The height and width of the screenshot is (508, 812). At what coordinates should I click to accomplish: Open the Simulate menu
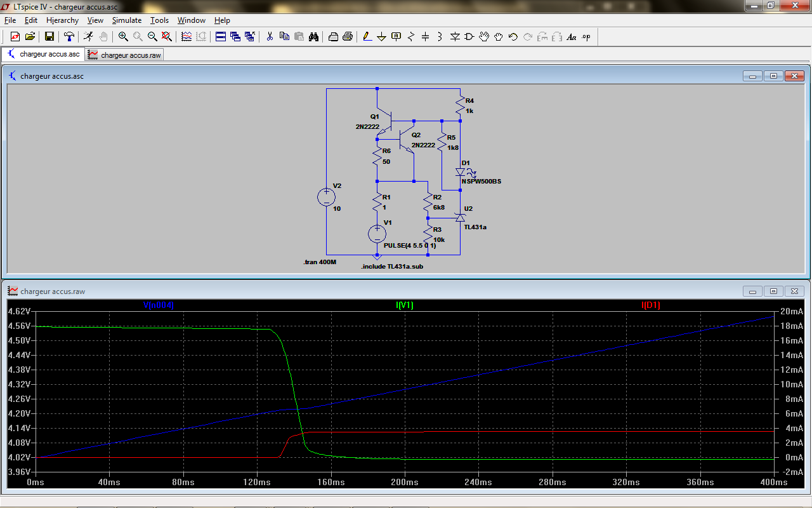point(127,20)
